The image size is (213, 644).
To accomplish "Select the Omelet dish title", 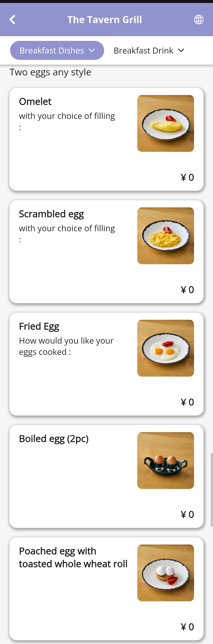I will 35,102.
